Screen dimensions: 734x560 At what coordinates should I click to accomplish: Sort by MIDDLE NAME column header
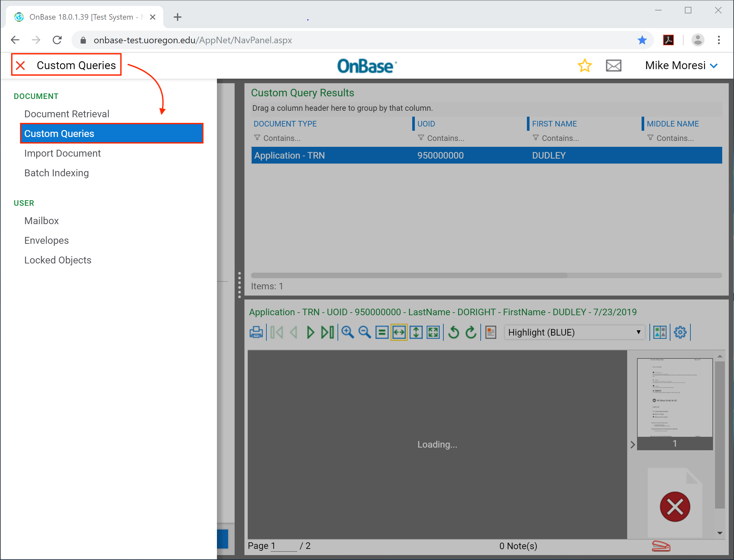pyautogui.click(x=673, y=124)
